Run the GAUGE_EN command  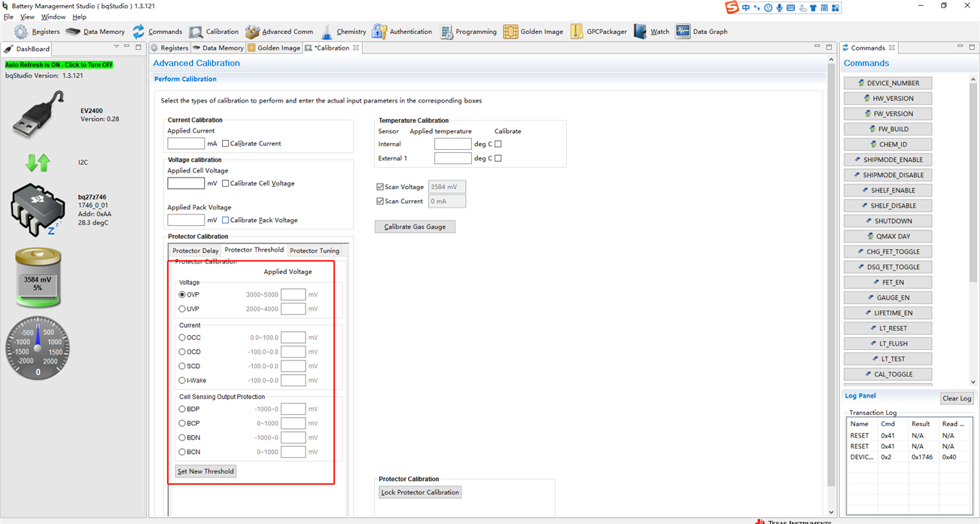[887, 297]
